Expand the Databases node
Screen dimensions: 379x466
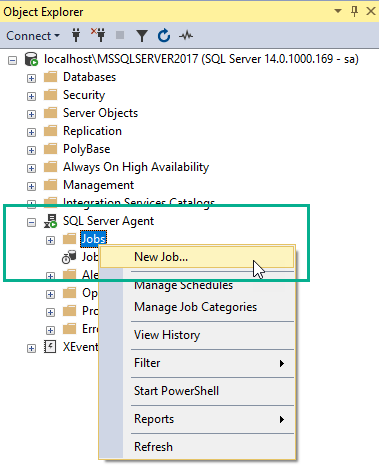[31, 79]
